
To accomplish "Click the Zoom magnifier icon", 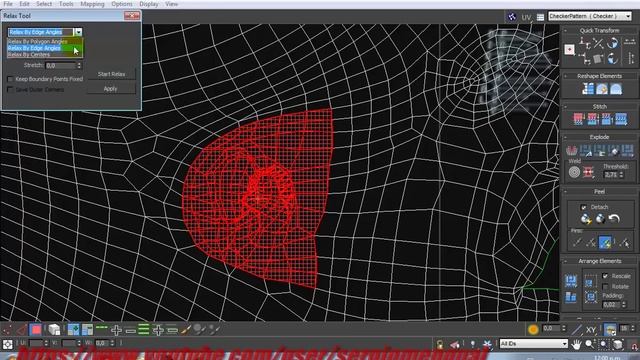I will pos(589,344).
